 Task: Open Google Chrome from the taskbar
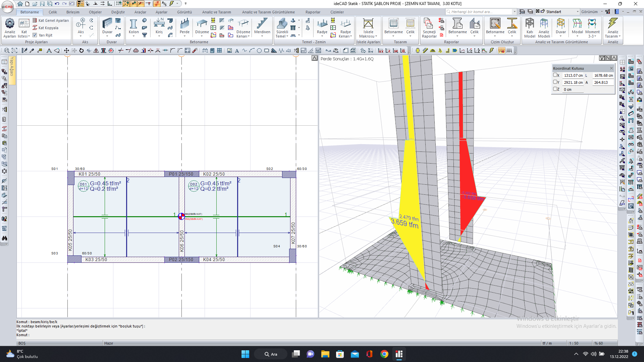pos(384,354)
